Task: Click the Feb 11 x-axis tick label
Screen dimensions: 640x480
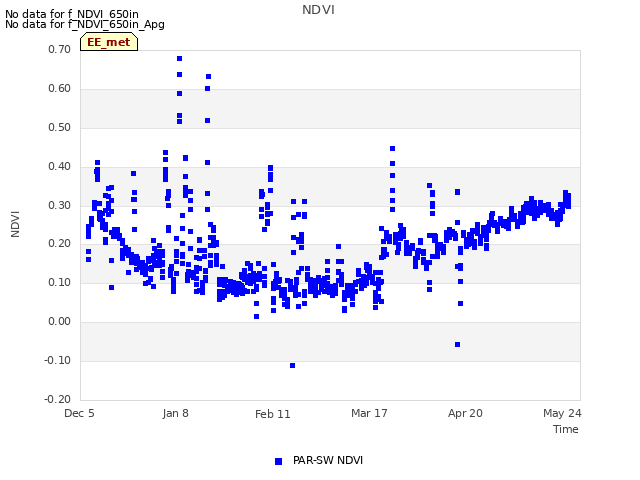Action: point(273,414)
